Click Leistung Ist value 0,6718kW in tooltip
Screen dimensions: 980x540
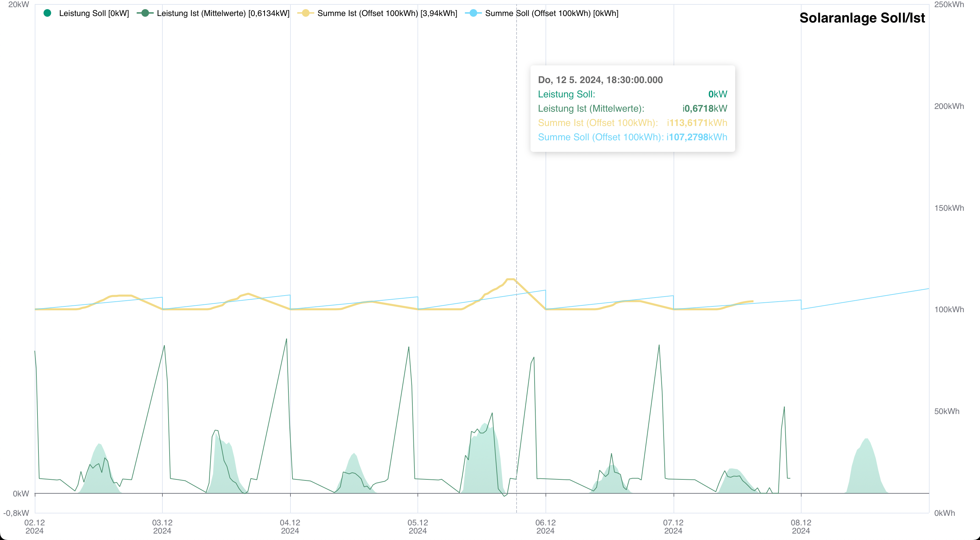click(x=705, y=108)
